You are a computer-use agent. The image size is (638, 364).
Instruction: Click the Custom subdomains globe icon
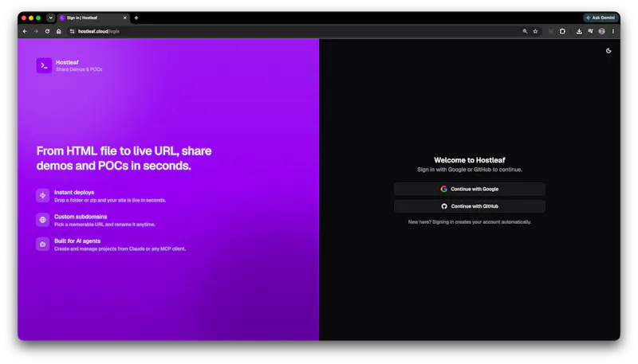click(43, 220)
